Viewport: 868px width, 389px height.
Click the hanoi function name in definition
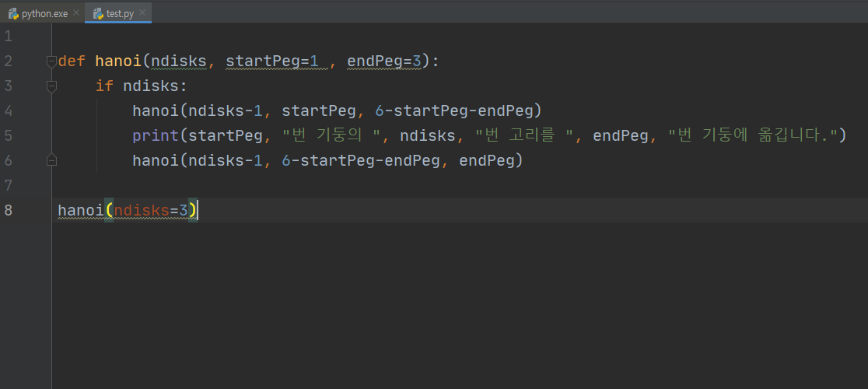[118, 61]
